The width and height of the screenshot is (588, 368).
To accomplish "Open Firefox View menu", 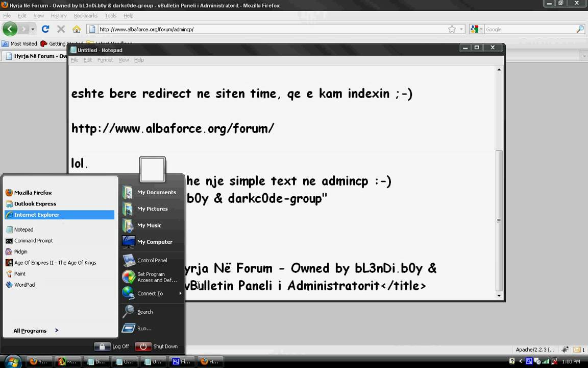I will 39,16.
